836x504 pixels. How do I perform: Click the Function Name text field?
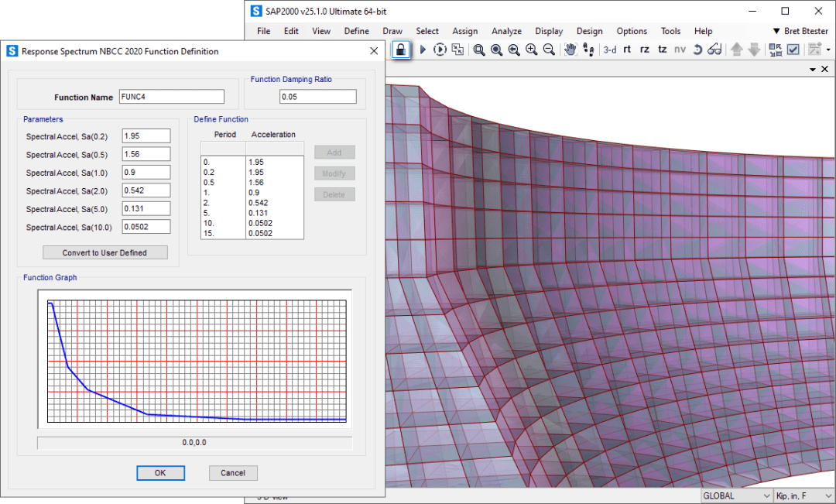pos(171,97)
